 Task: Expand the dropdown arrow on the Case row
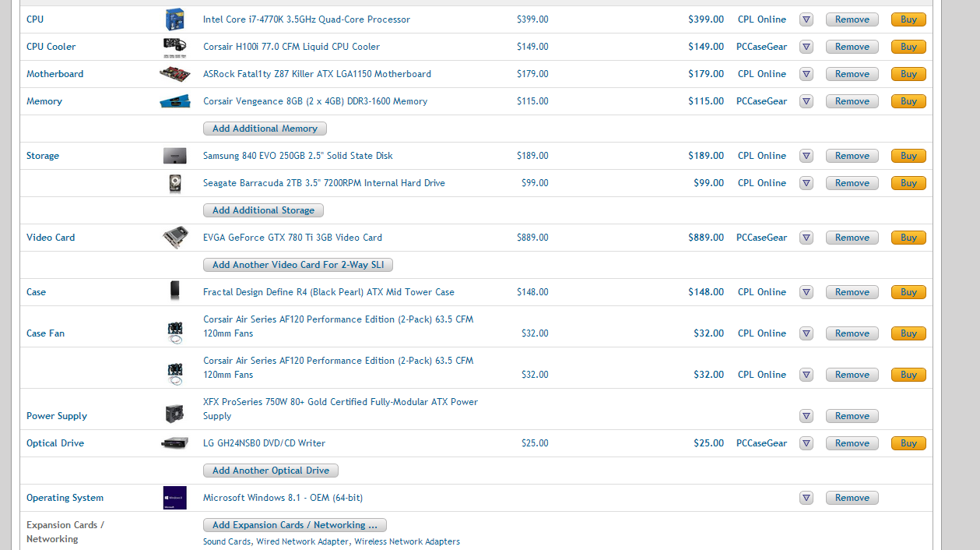tap(806, 292)
